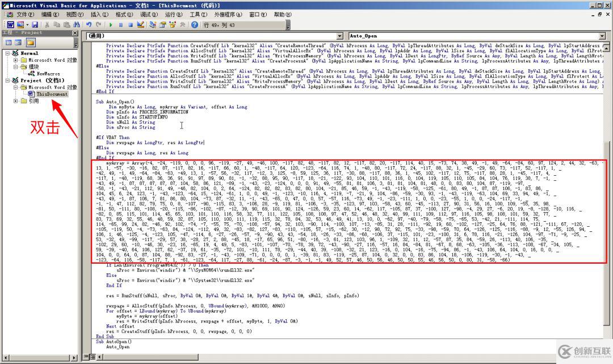This screenshot has width=613, height=364.
Task: Open the 编辑 (Edit) menu
Action: pyautogui.click(x=50, y=14)
